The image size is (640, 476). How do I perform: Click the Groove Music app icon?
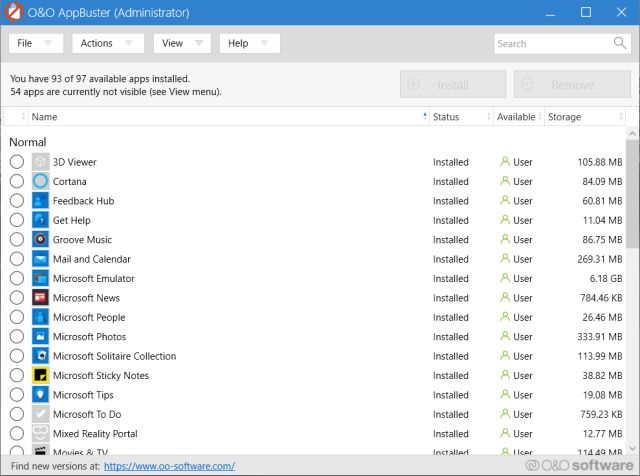(x=40, y=240)
